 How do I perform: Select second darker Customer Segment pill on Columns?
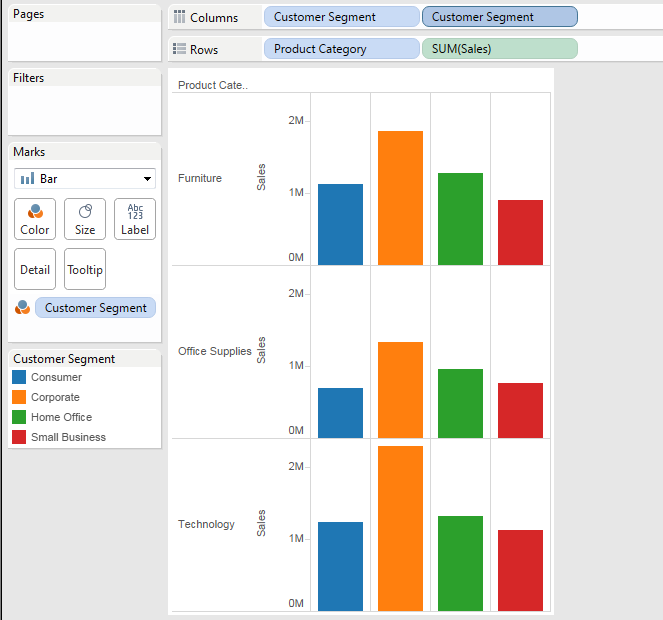pyautogui.click(x=500, y=17)
